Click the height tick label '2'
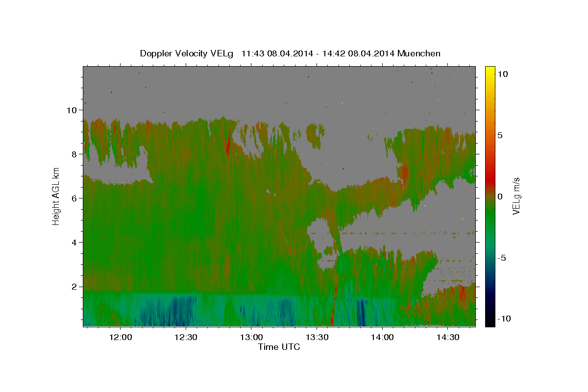The image size is (588, 392). [x=75, y=287]
